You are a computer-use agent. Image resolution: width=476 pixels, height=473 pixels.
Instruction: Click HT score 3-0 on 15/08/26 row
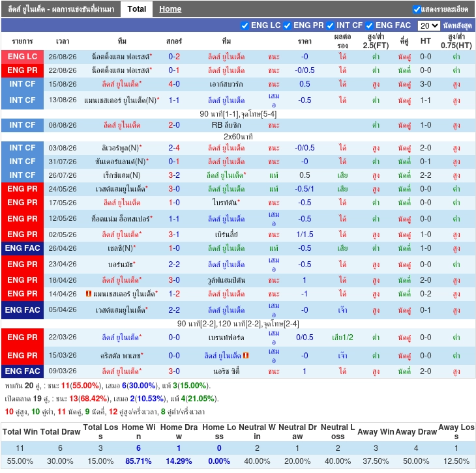426,84
